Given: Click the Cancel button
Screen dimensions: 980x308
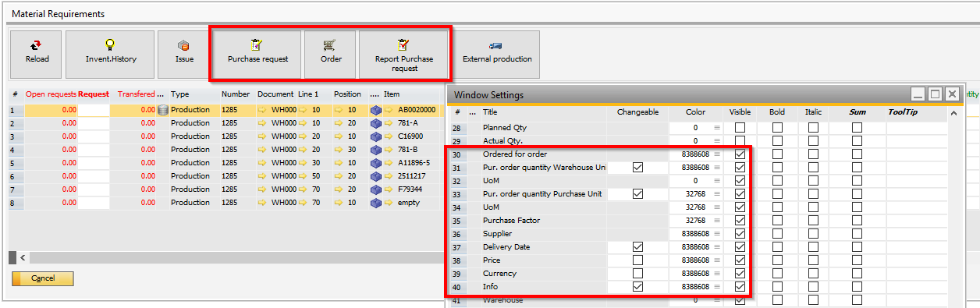Looking at the screenshot, I should [43, 278].
